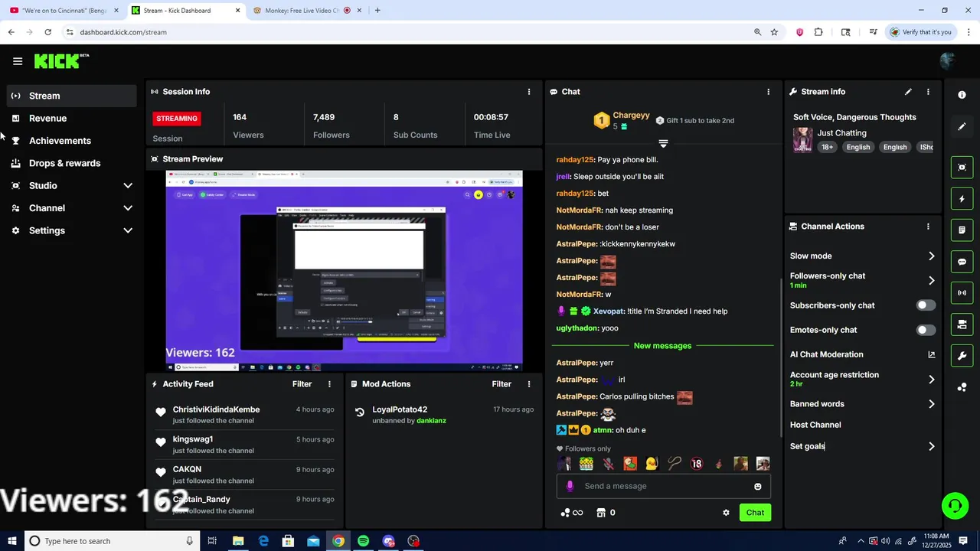Screen dimensions: 980x551
Task: Click the dankianz moderator link
Action: [x=431, y=421]
